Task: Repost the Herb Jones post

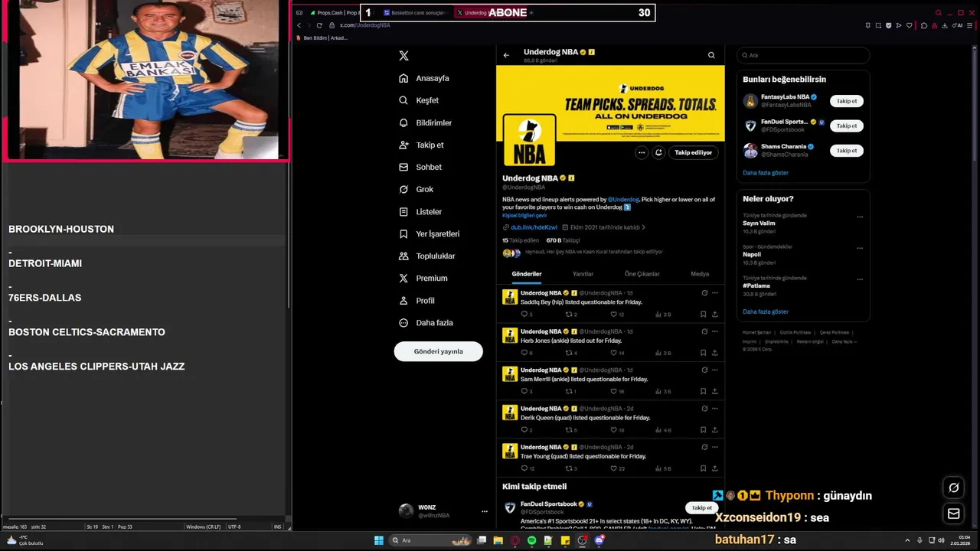Action: coord(570,353)
